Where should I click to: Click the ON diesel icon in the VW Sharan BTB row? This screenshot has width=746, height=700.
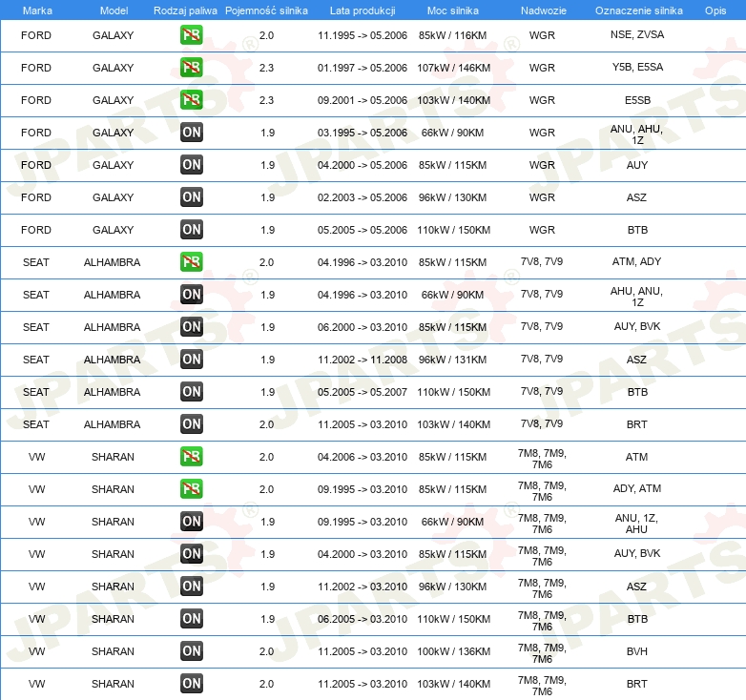[x=191, y=618]
